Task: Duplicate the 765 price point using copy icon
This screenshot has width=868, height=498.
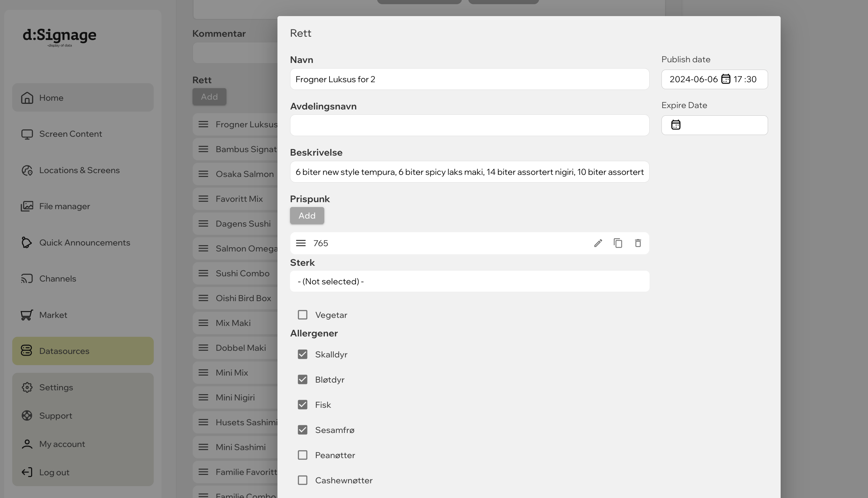Action: point(618,243)
